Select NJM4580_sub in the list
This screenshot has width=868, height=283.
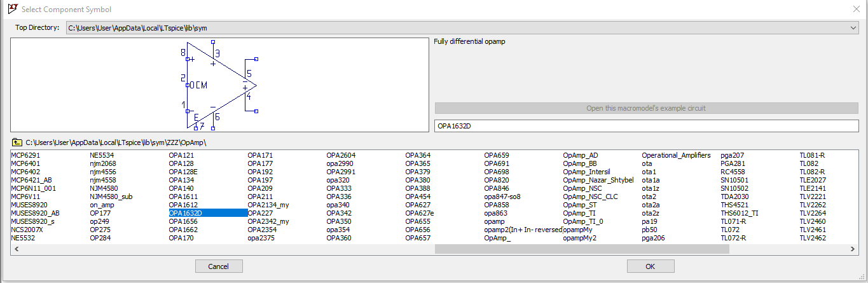coord(111,197)
